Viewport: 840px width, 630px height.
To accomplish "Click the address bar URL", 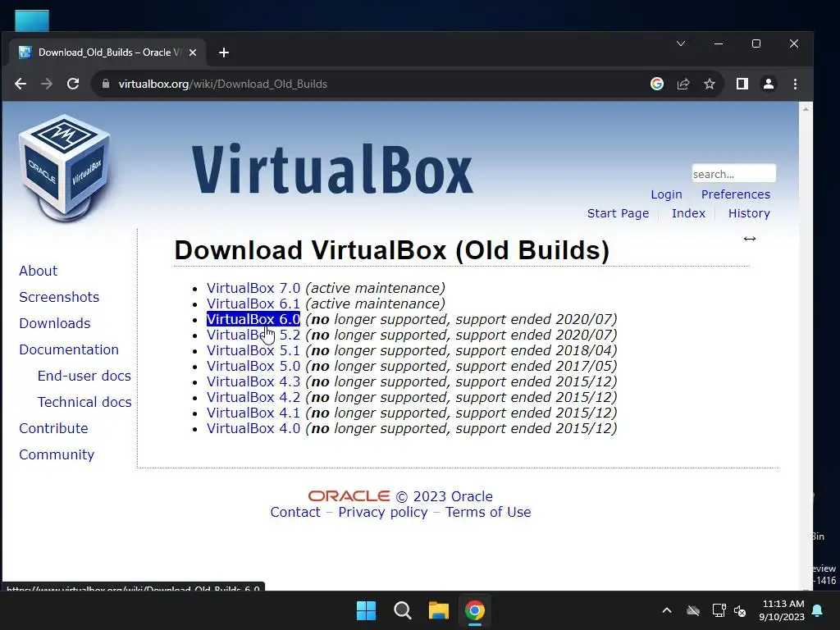I will pyautogui.click(x=222, y=84).
